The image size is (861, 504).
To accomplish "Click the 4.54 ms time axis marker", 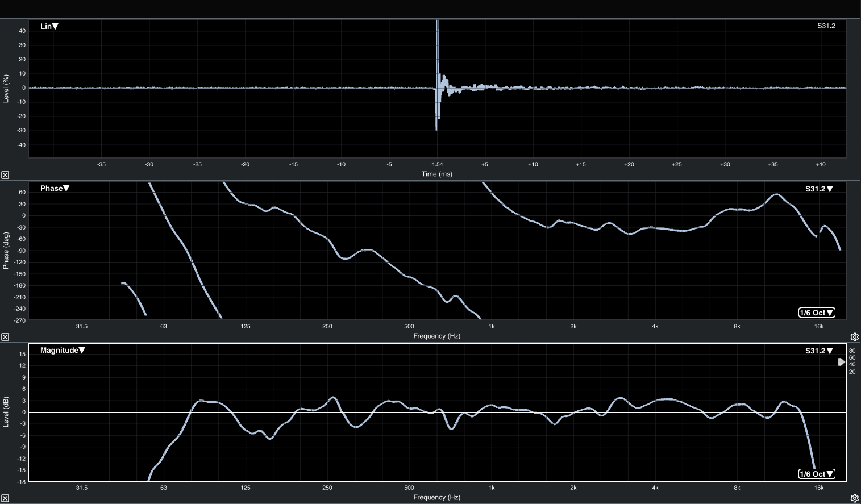I will [437, 164].
